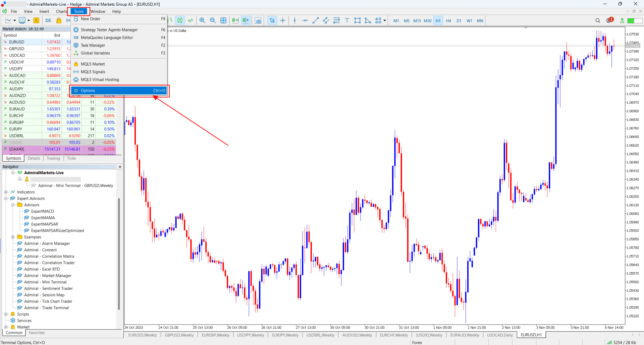This screenshot has width=644, height=345.
Task: Close the Navigator panel
Action: pos(120,167)
